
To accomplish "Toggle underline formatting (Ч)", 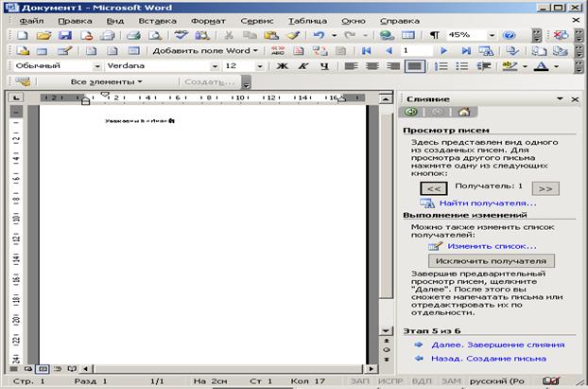I will coord(324,66).
